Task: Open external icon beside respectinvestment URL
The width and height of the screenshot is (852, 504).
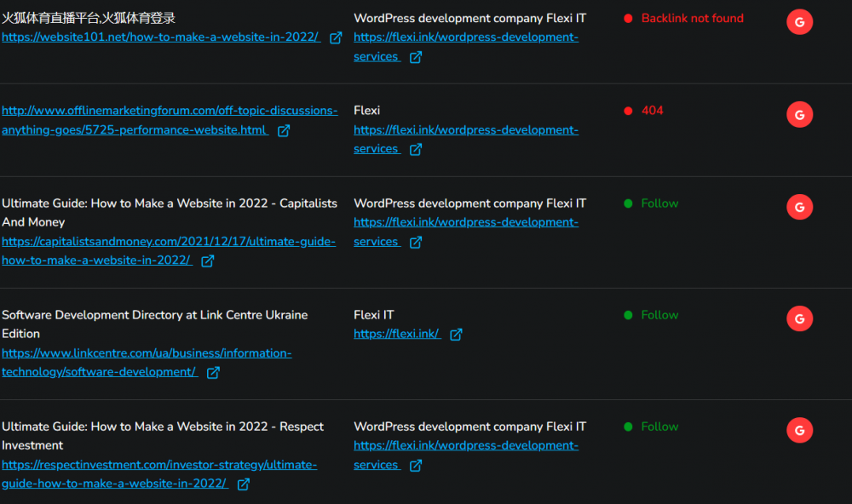Action: (x=244, y=484)
